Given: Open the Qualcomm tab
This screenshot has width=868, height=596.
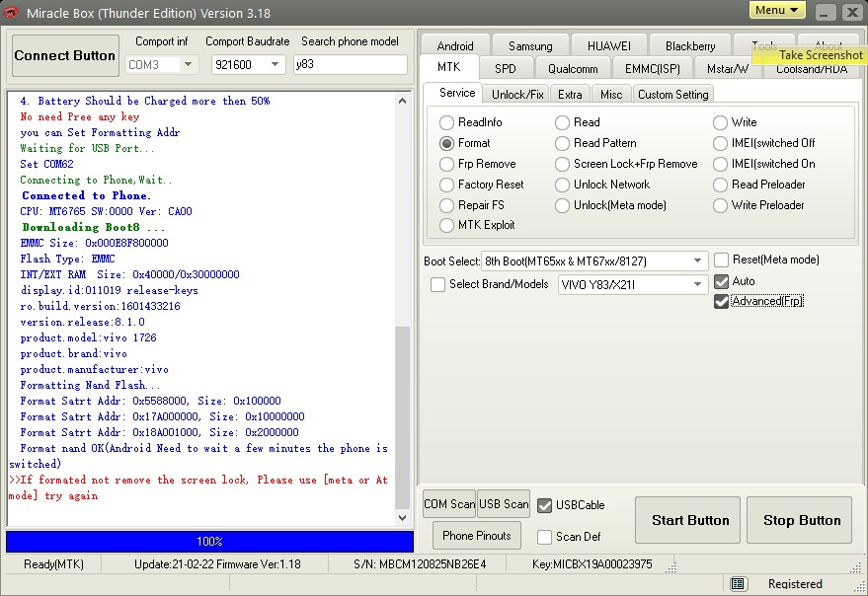Looking at the screenshot, I should click(573, 69).
